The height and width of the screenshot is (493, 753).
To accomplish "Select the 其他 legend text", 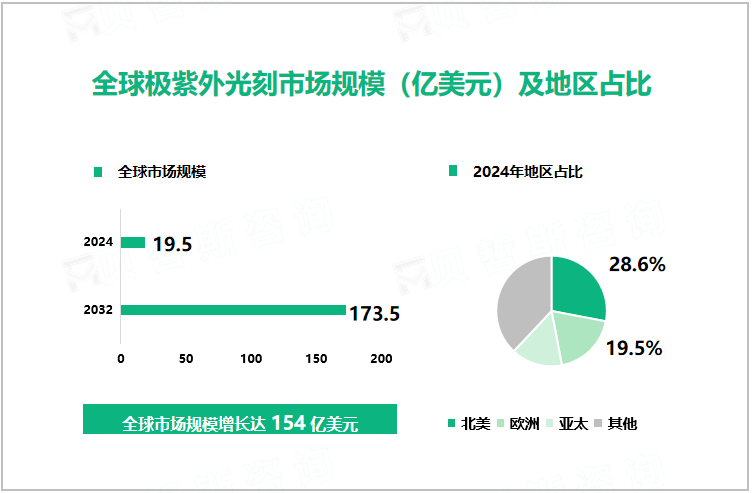I will (622, 424).
